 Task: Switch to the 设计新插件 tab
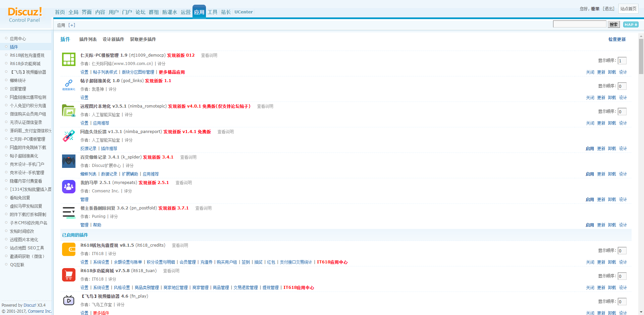[113, 39]
